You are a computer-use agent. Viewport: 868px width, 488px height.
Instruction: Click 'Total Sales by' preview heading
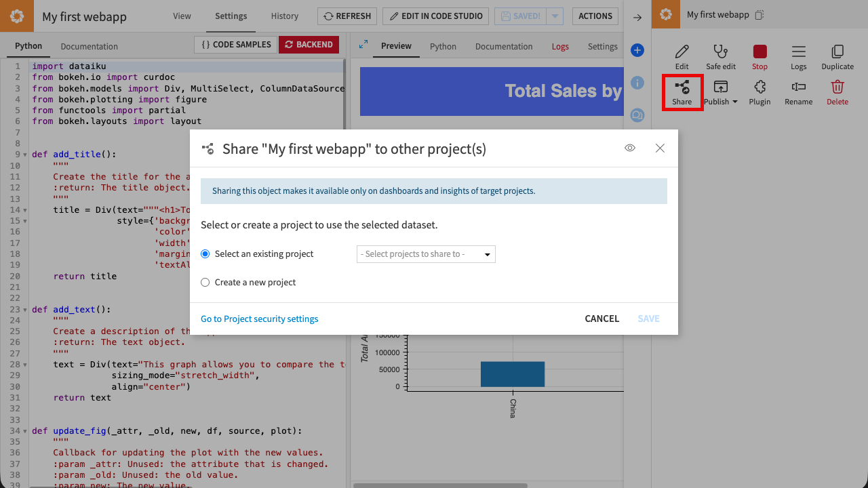click(563, 91)
